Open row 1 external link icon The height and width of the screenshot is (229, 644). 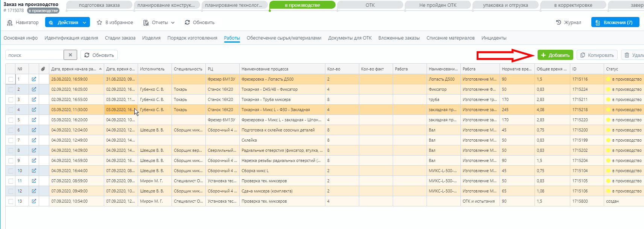34,79
